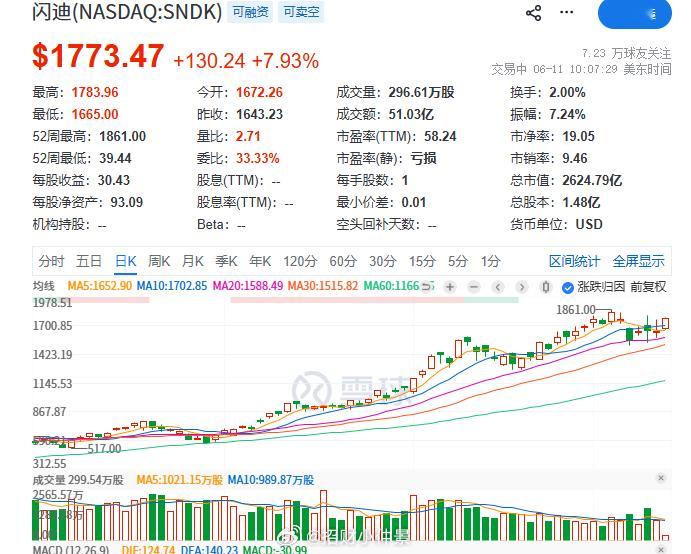The width and height of the screenshot is (691, 554).
Task: Switch to the 30分 chart tab
Action: pyautogui.click(x=383, y=261)
